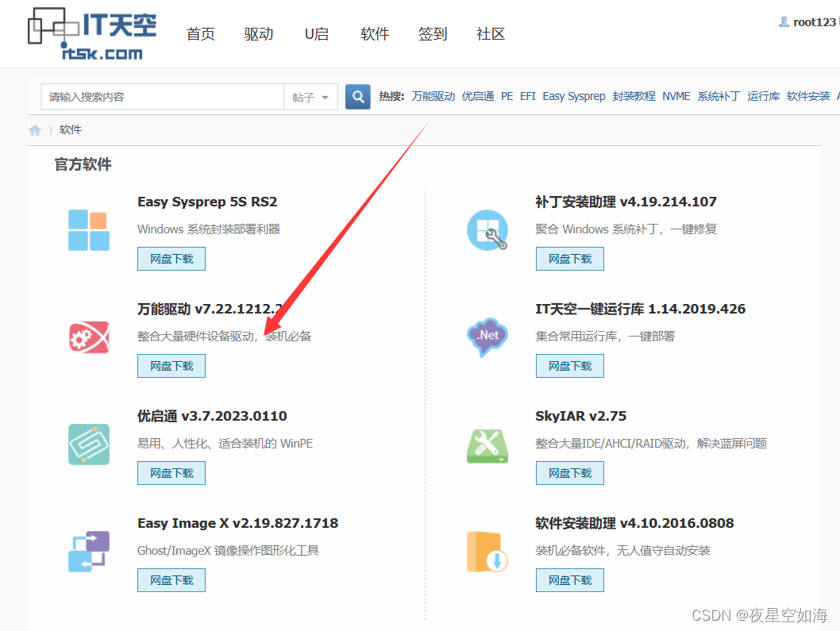
Task: Open the 帖子 search type dropdown
Action: point(310,97)
